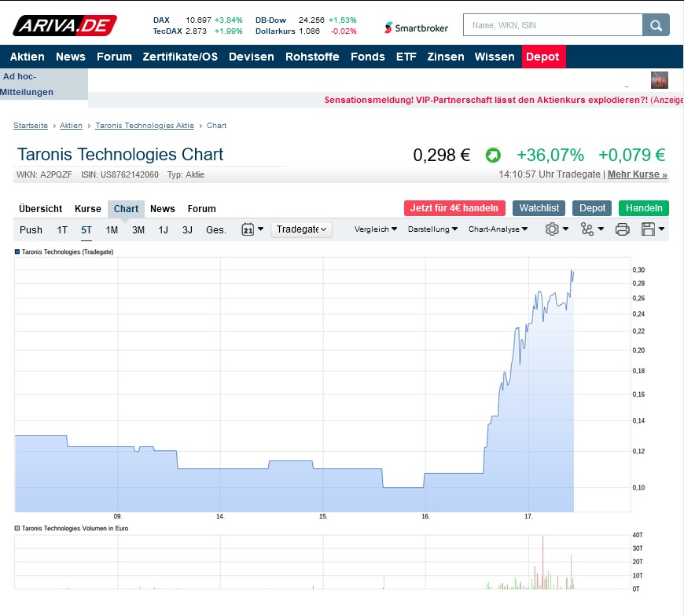Click the share chart icon
684x616 pixels.
click(590, 229)
